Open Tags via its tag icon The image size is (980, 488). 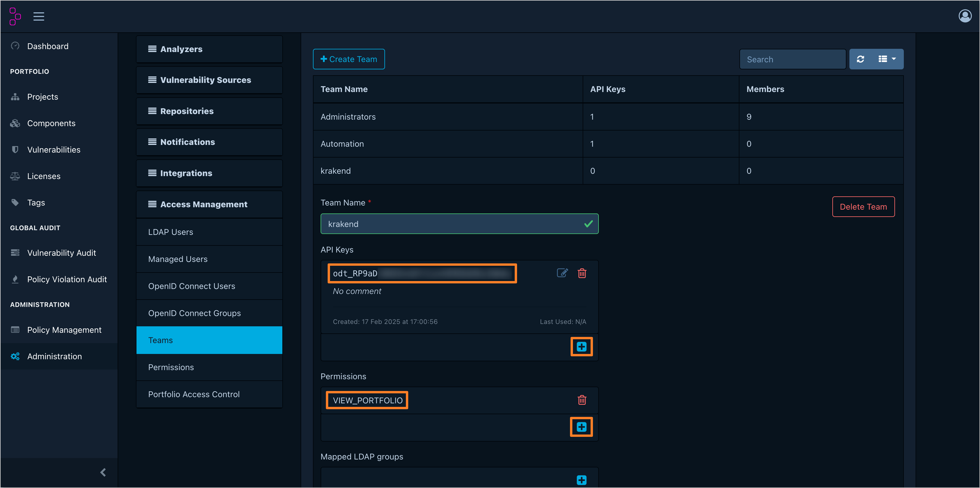(x=15, y=202)
